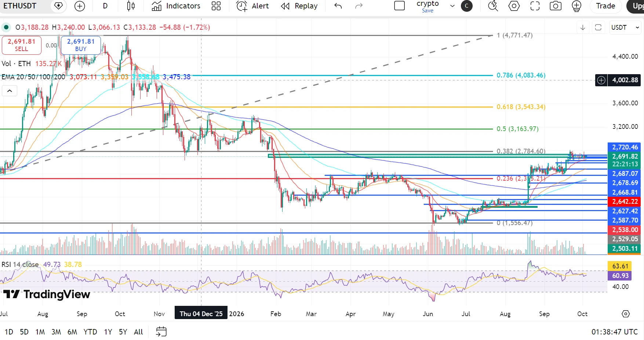
Task: Click the redo arrow
Action: (359, 6)
